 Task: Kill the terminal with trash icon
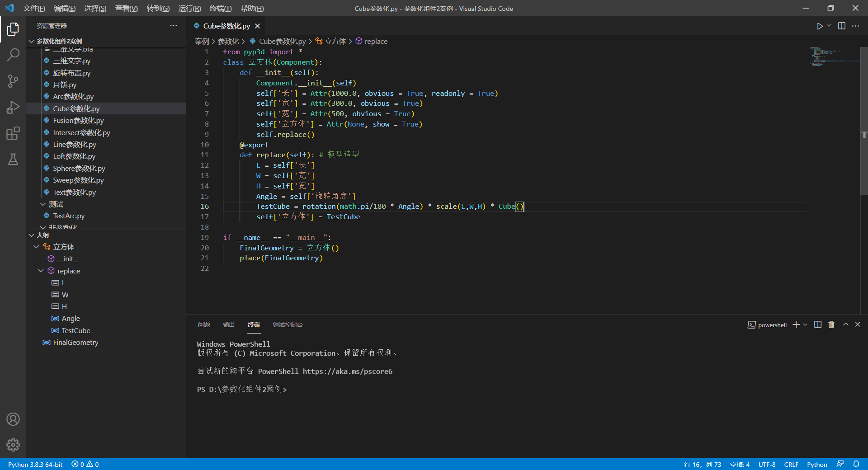pos(831,324)
